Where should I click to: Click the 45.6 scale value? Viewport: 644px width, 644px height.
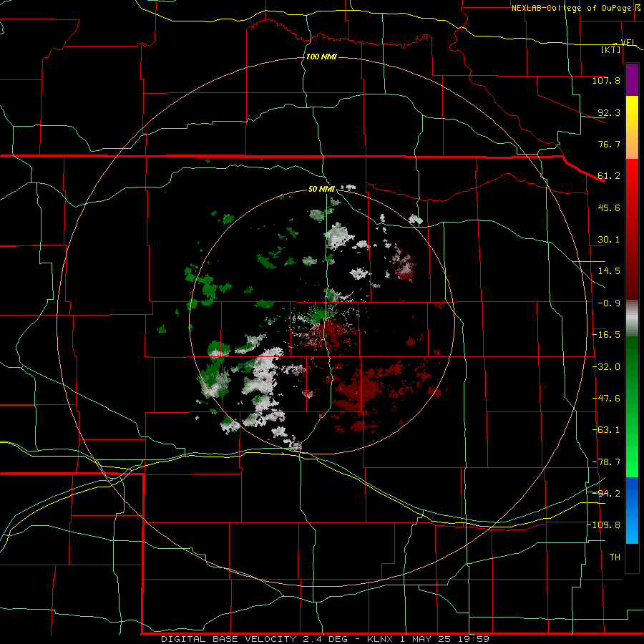point(609,208)
